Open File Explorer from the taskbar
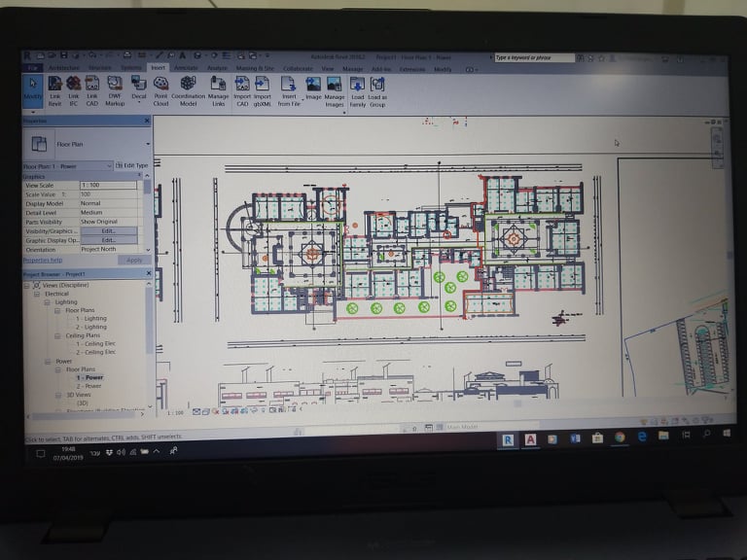This screenshot has height=560, width=747. coord(663,436)
